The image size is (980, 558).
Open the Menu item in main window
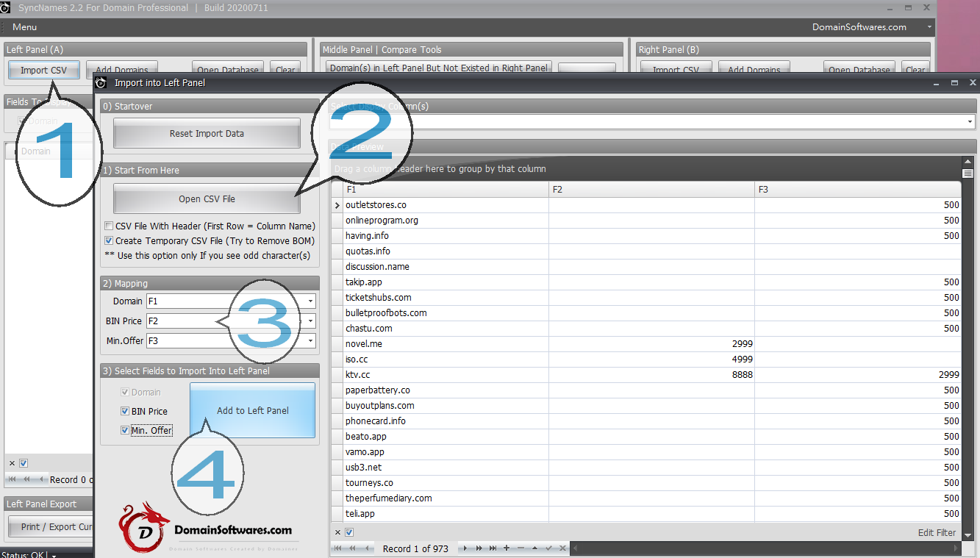(x=24, y=27)
